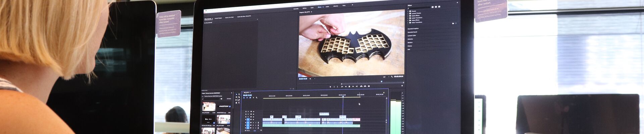Screen dimensions: 644x134
Task: Expand the Audio Effects folder
Action: click(408, 16)
